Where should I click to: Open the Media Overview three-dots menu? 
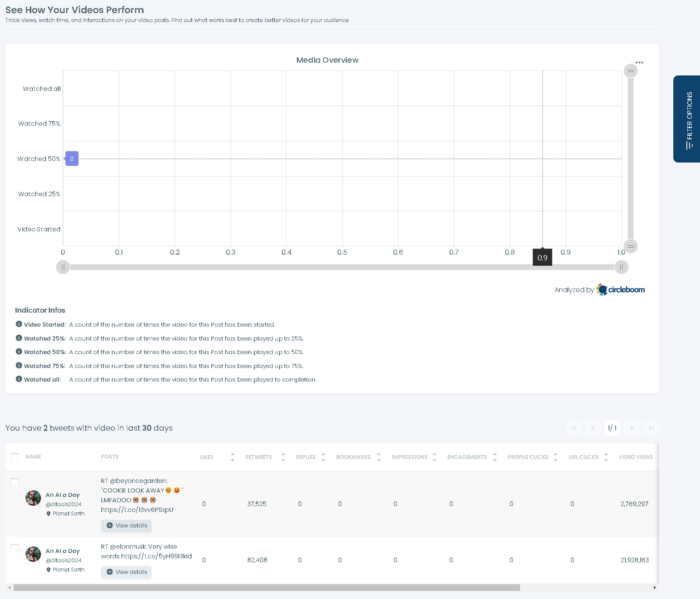pyautogui.click(x=639, y=62)
